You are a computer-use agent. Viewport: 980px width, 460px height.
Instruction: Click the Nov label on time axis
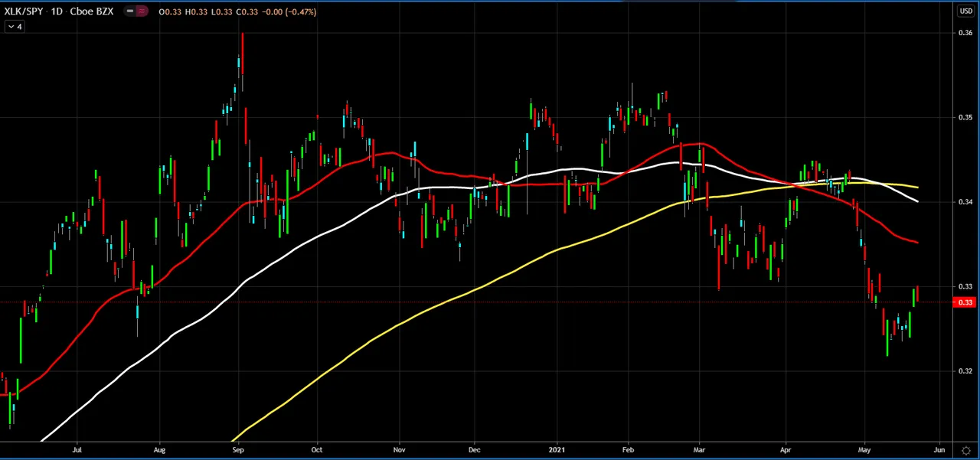click(x=399, y=450)
